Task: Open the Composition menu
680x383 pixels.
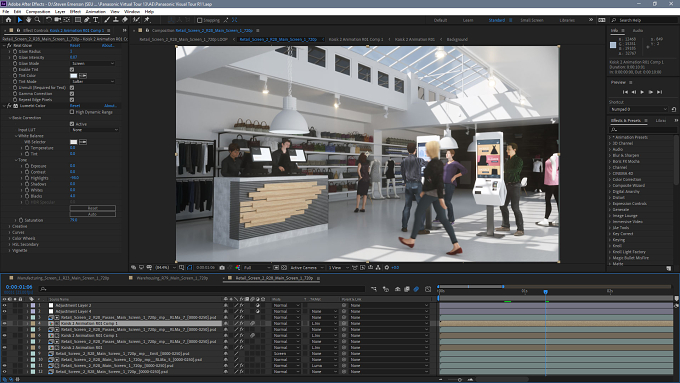Action: point(38,12)
